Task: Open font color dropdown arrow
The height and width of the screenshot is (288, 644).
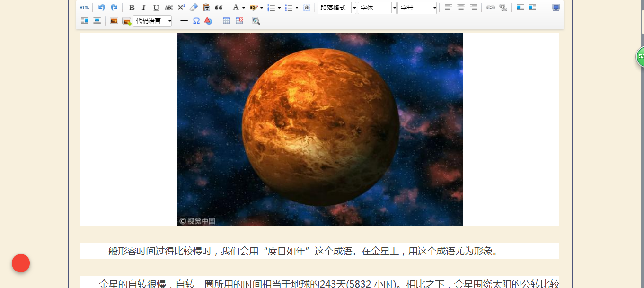Action: coord(244,8)
